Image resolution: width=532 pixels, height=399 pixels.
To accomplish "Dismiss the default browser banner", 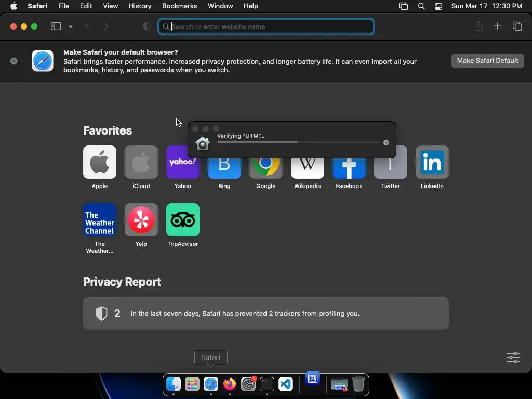I will tap(14, 61).
